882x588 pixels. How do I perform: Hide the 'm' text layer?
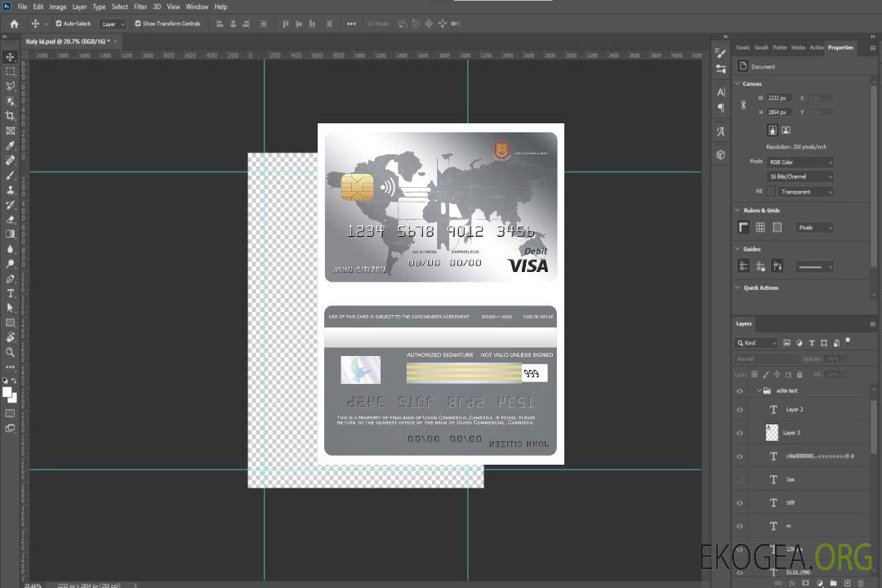(740, 526)
